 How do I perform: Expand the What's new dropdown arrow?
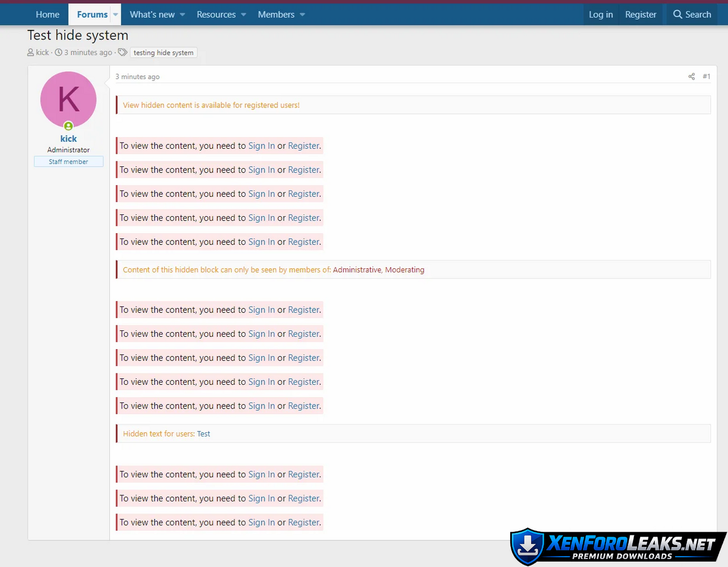coord(182,15)
